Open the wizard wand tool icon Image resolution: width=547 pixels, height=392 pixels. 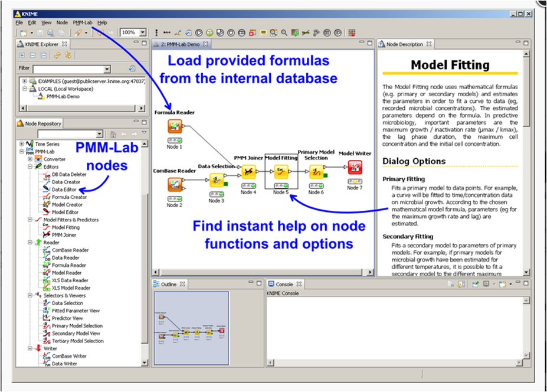(78, 33)
